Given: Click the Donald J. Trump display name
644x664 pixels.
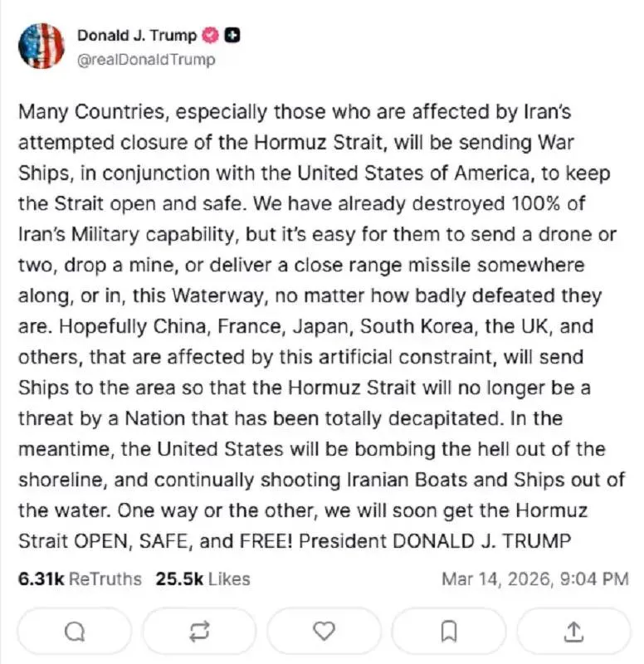Looking at the screenshot, I should [137, 36].
